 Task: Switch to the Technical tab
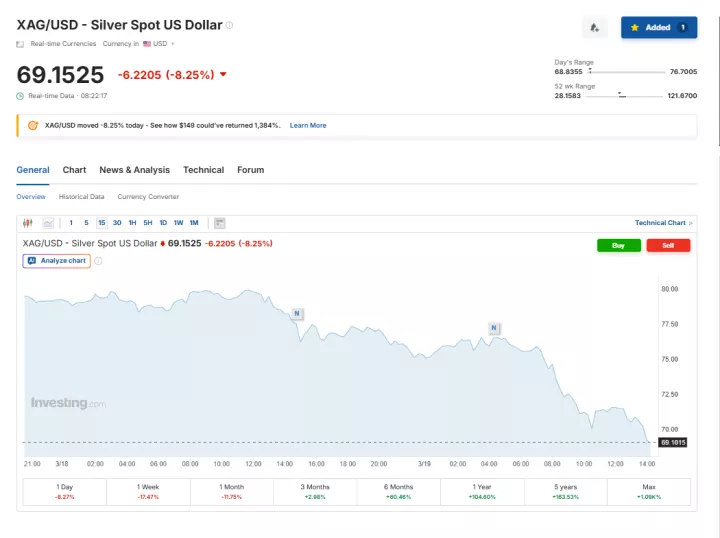click(x=203, y=170)
